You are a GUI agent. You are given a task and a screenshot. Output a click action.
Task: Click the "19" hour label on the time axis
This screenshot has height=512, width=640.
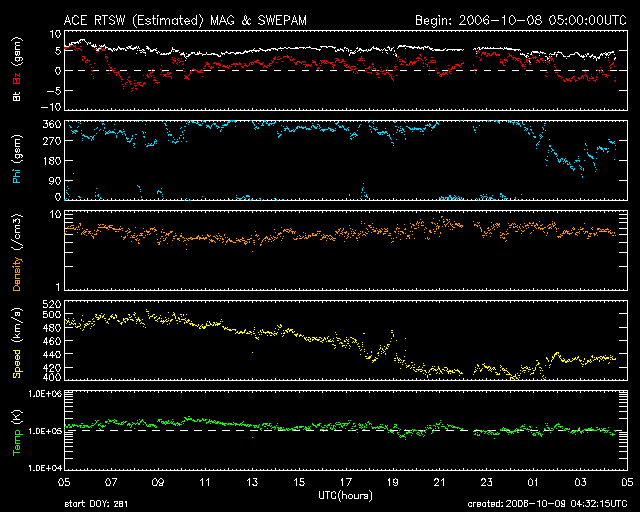[x=393, y=482]
